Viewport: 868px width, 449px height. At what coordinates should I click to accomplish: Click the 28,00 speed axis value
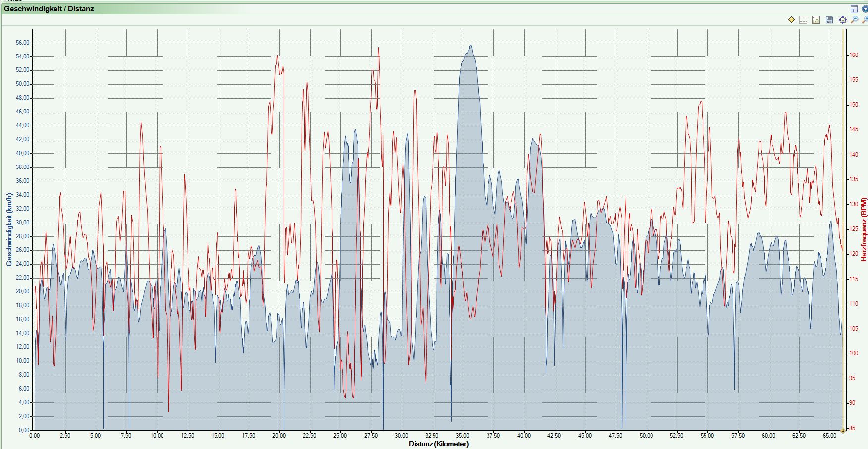pyautogui.click(x=23, y=236)
